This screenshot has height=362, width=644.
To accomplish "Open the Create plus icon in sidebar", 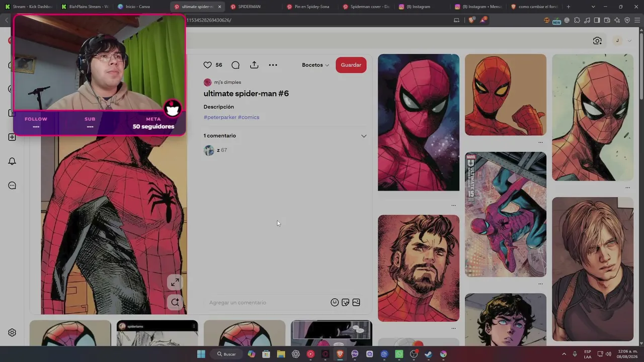I will click(12, 137).
